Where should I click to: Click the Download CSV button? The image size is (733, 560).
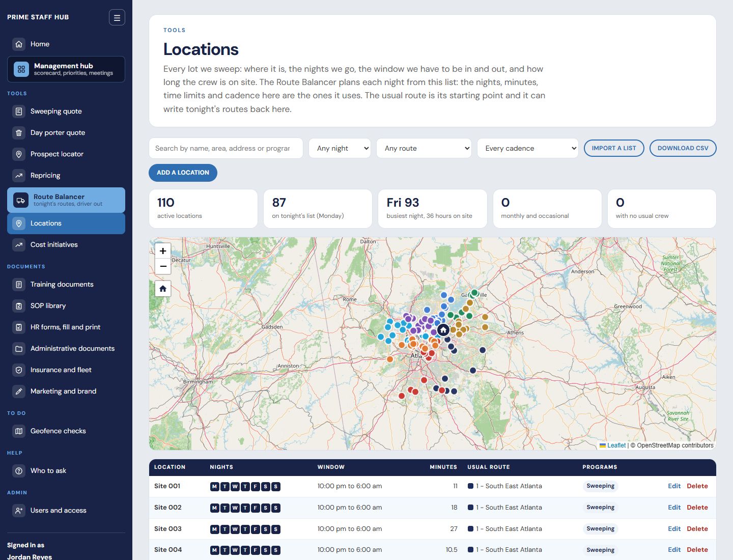click(683, 148)
